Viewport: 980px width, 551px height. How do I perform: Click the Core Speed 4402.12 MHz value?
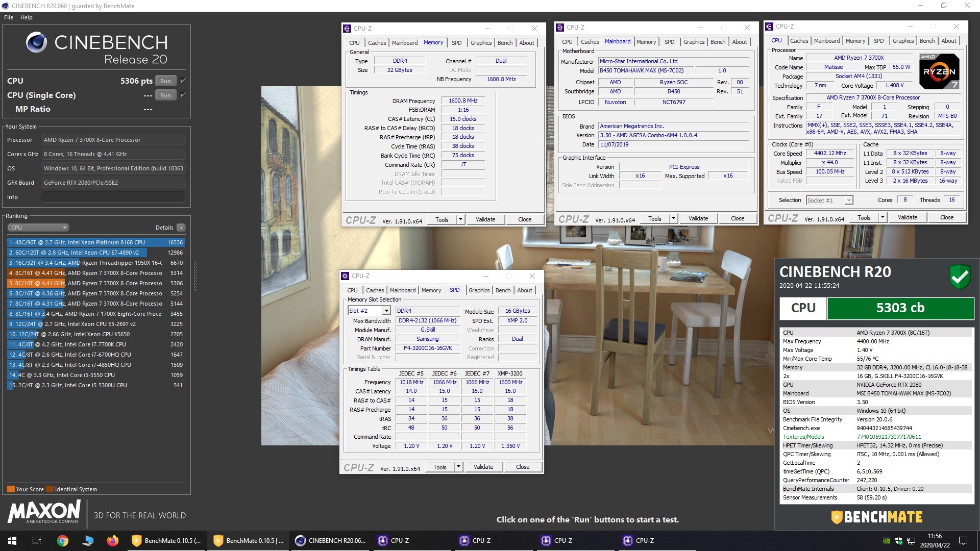coord(830,154)
